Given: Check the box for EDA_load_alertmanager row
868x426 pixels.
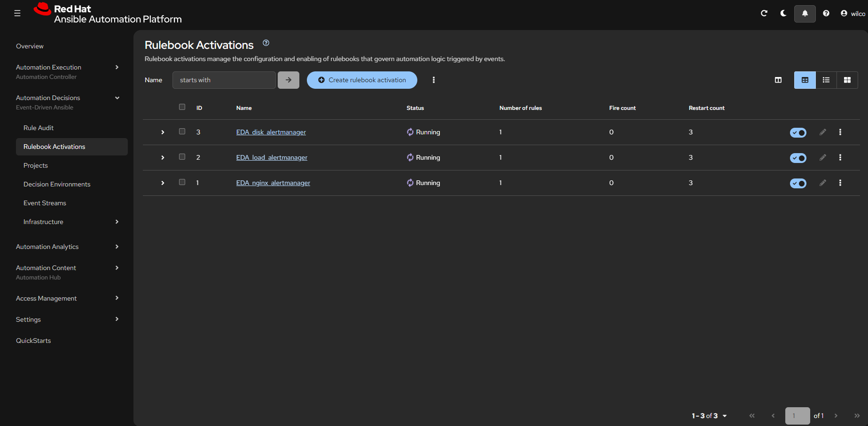Looking at the screenshot, I should tap(182, 157).
